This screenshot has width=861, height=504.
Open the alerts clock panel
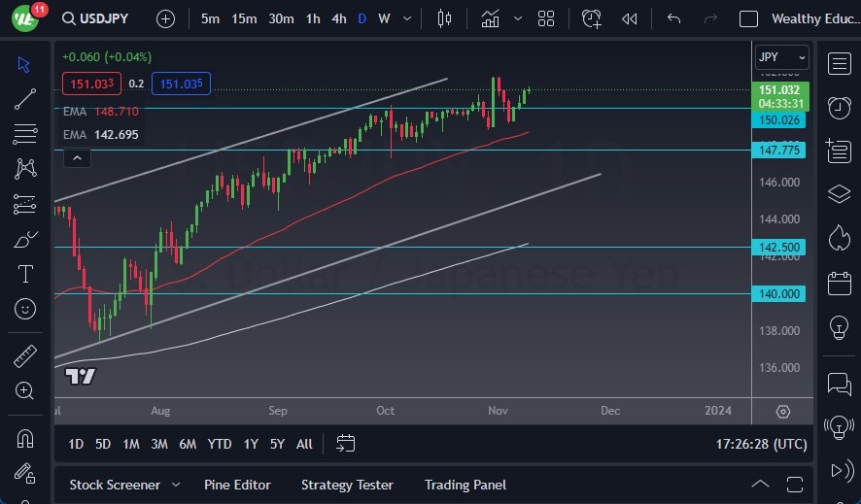[x=839, y=107]
